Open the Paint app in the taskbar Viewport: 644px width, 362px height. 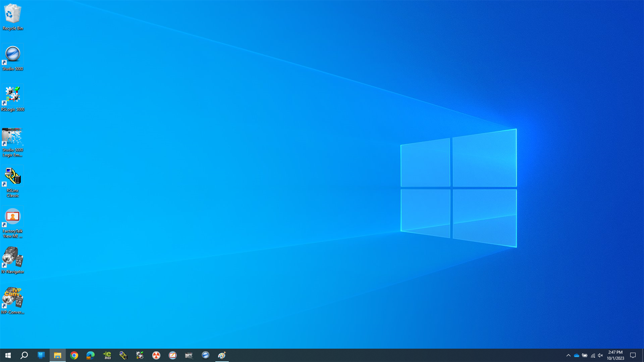222,355
